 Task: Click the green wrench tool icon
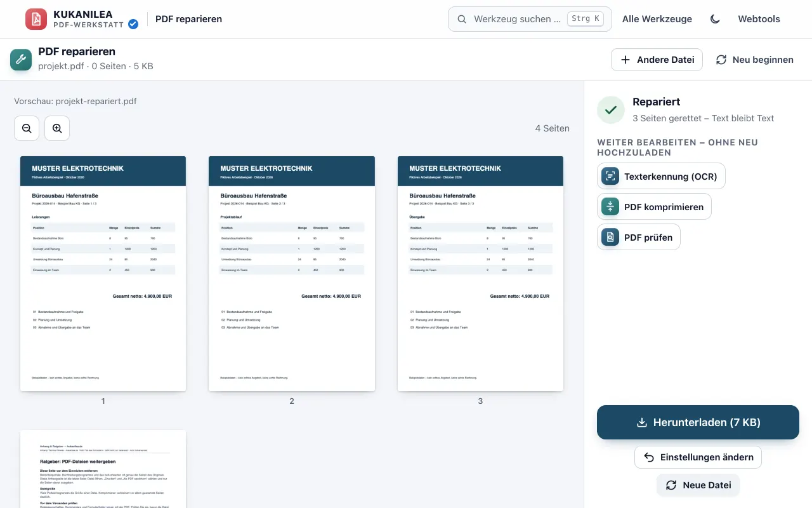[x=21, y=60]
